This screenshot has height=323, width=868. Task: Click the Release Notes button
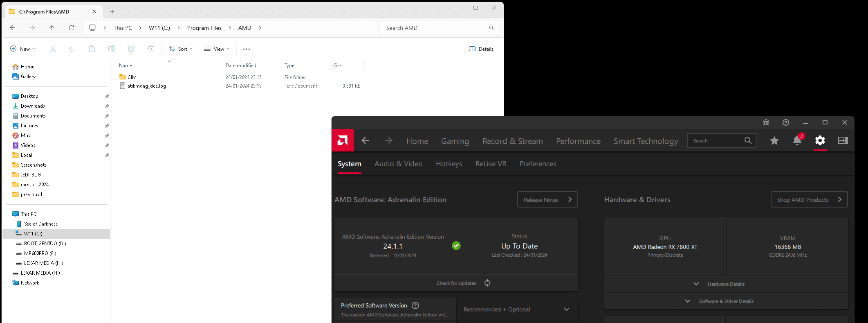click(547, 199)
